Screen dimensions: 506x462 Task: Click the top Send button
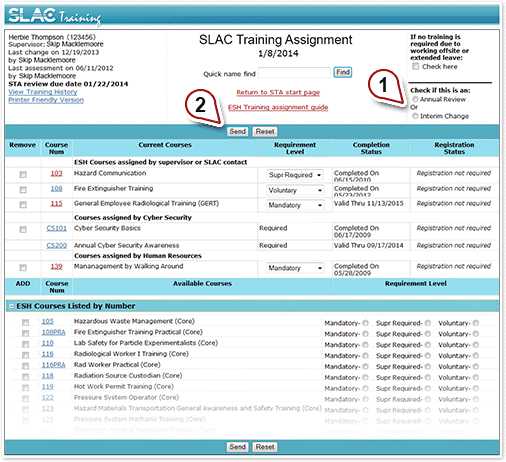[237, 131]
